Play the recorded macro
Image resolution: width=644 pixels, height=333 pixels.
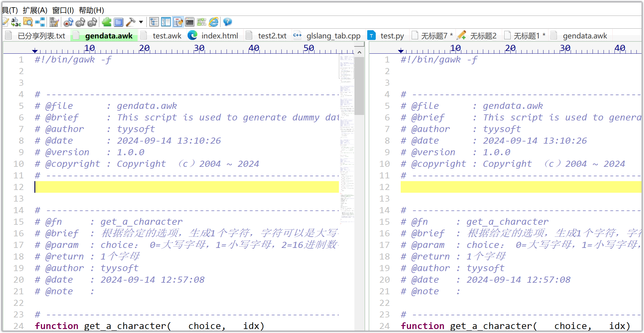coord(80,22)
